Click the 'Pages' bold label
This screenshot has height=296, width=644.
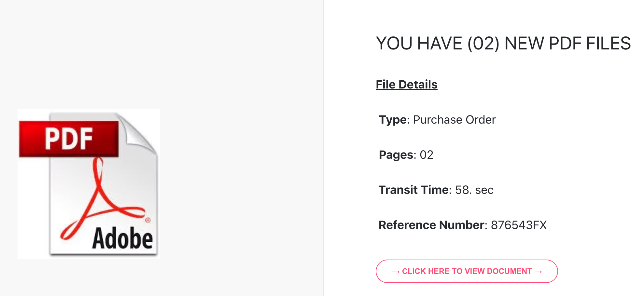point(396,155)
